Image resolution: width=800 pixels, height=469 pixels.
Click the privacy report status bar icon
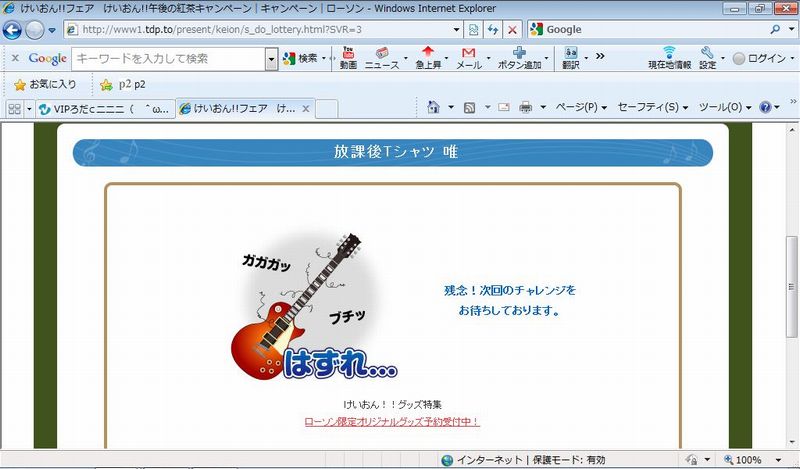[692, 460]
